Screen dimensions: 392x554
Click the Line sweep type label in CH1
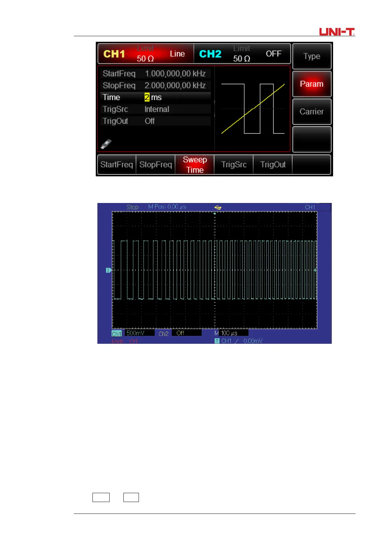point(177,54)
